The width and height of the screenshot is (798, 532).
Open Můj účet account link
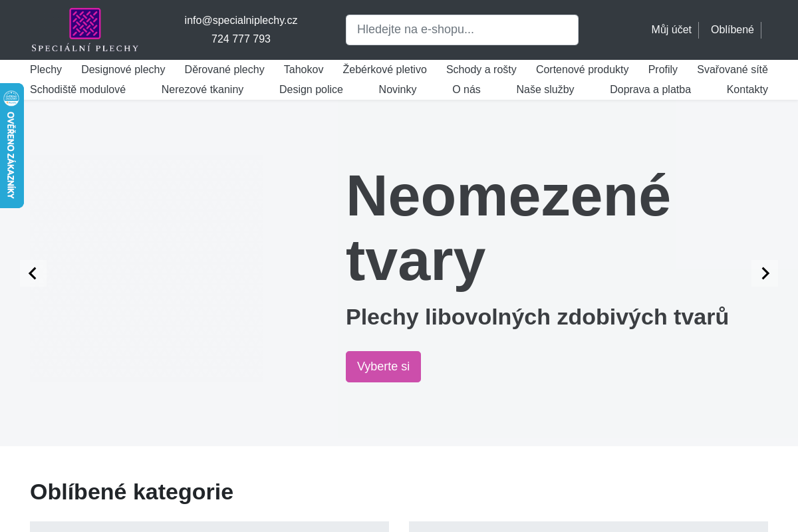[x=671, y=30]
